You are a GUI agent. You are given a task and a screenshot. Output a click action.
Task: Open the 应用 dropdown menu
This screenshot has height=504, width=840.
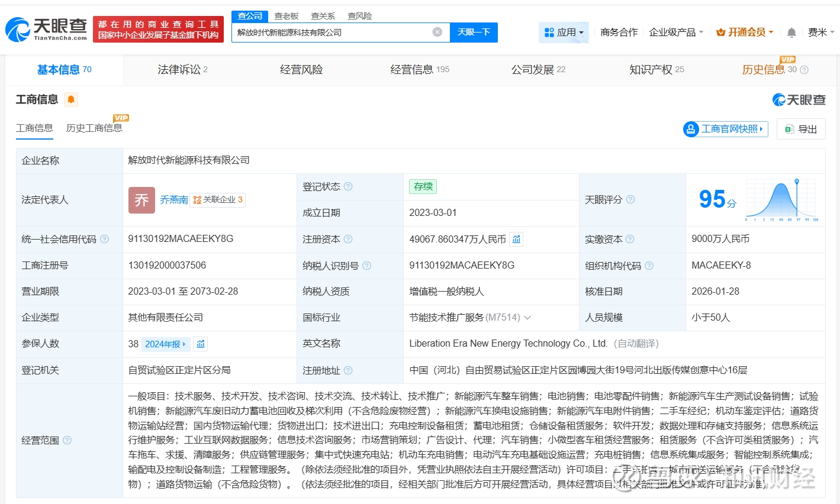point(564,33)
